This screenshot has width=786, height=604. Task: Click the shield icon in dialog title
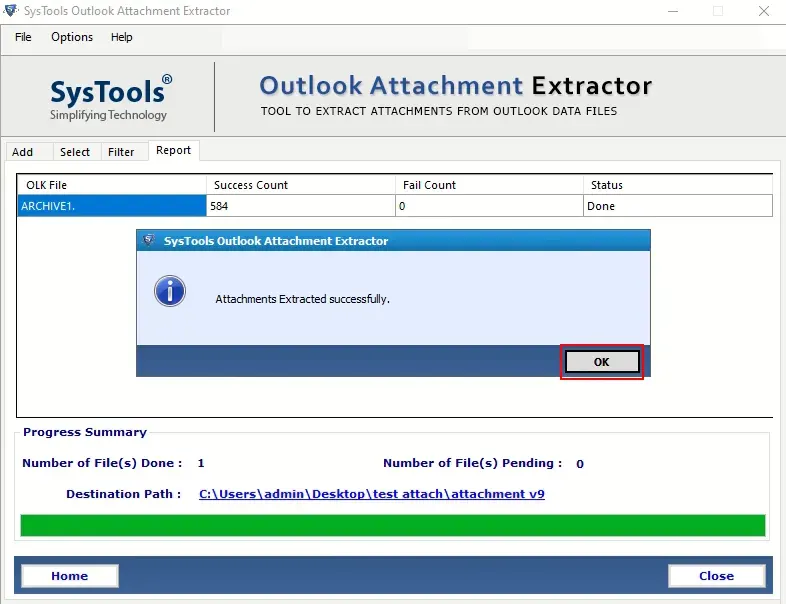click(148, 240)
